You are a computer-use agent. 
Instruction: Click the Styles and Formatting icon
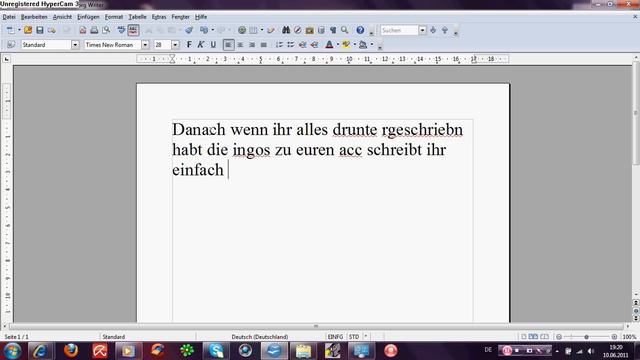11,45
